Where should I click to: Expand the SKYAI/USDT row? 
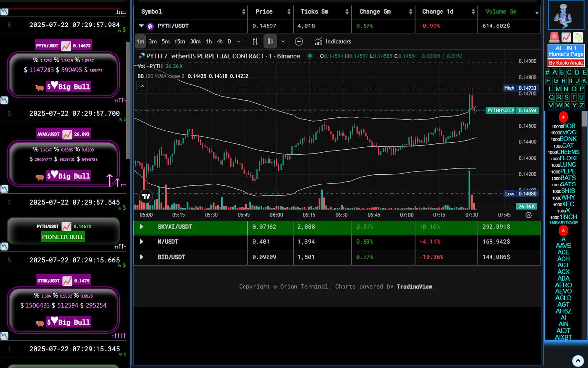pos(142,227)
